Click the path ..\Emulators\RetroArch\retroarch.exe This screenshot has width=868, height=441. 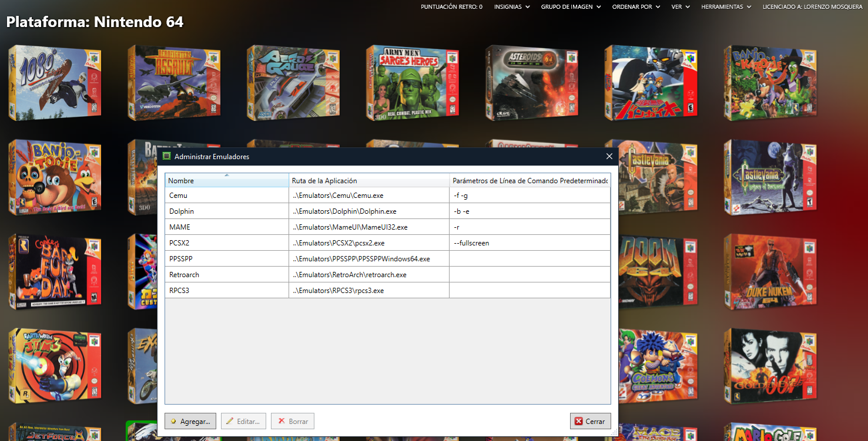[349, 275]
